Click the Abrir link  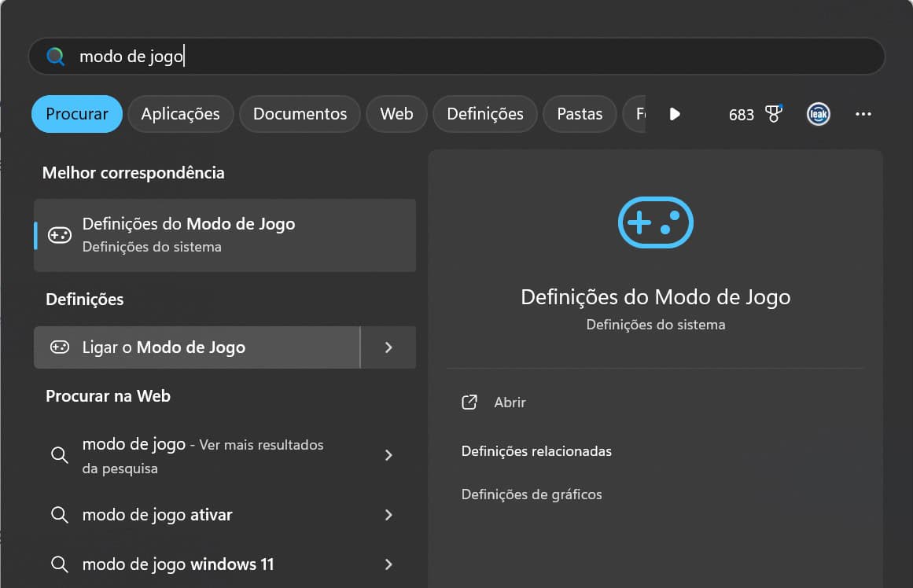click(x=510, y=402)
